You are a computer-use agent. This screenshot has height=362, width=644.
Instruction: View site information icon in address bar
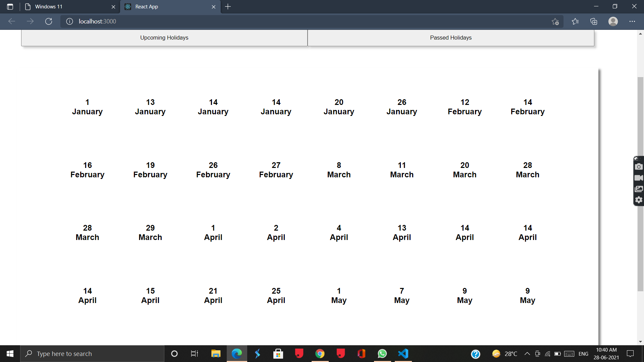(x=69, y=21)
